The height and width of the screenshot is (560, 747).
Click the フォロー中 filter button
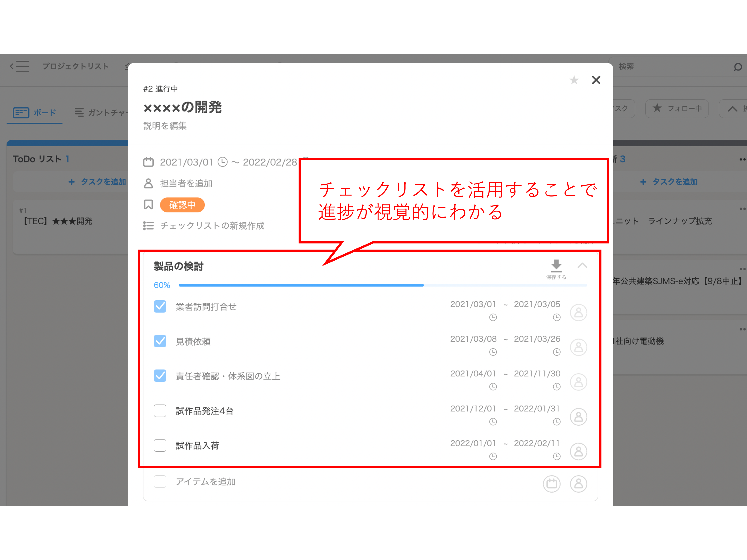(677, 108)
